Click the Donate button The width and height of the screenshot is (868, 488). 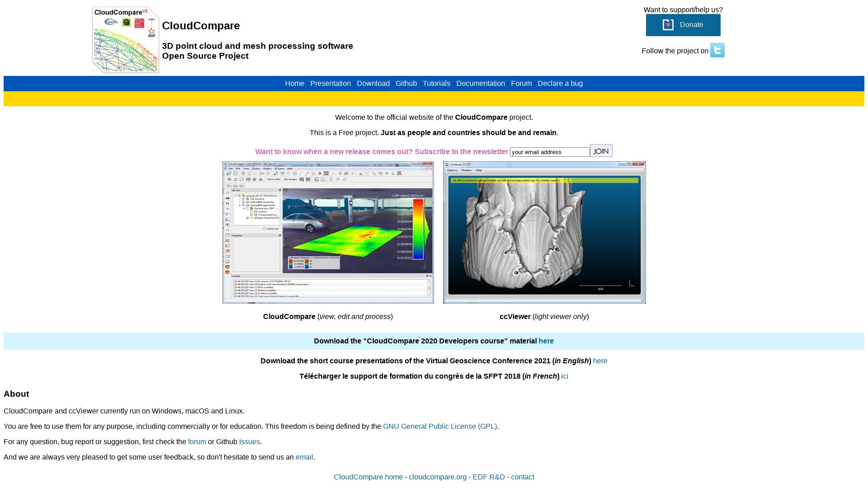tap(683, 25)
